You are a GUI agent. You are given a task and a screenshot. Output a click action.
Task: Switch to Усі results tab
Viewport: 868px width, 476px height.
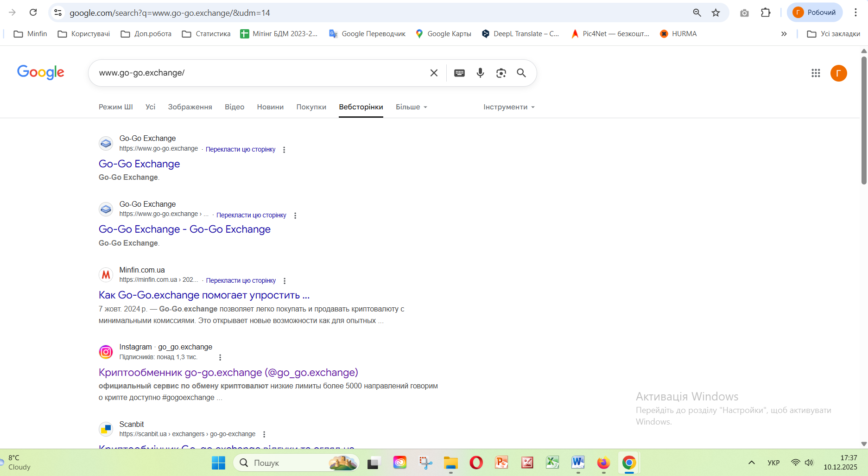tap(150, 107)
